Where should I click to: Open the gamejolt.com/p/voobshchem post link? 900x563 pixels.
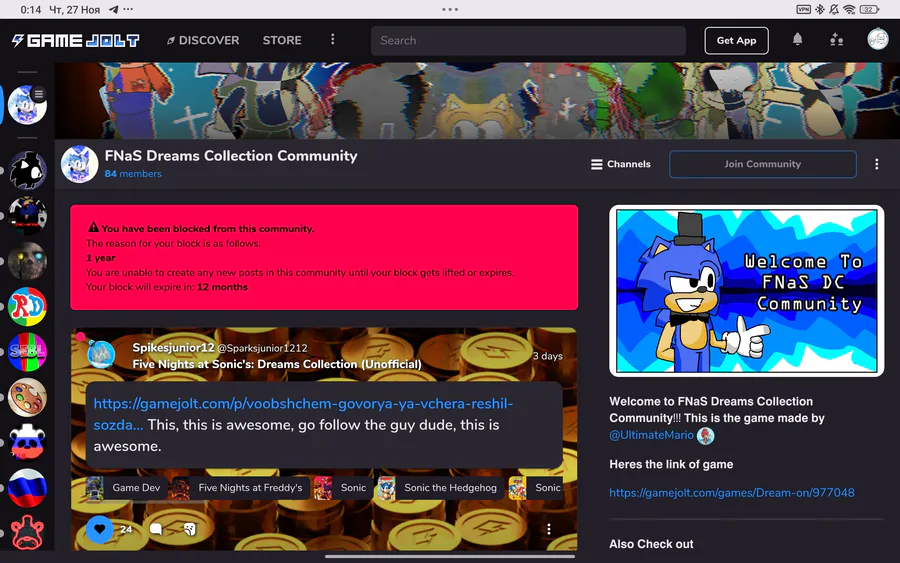[x=303, y=414]
